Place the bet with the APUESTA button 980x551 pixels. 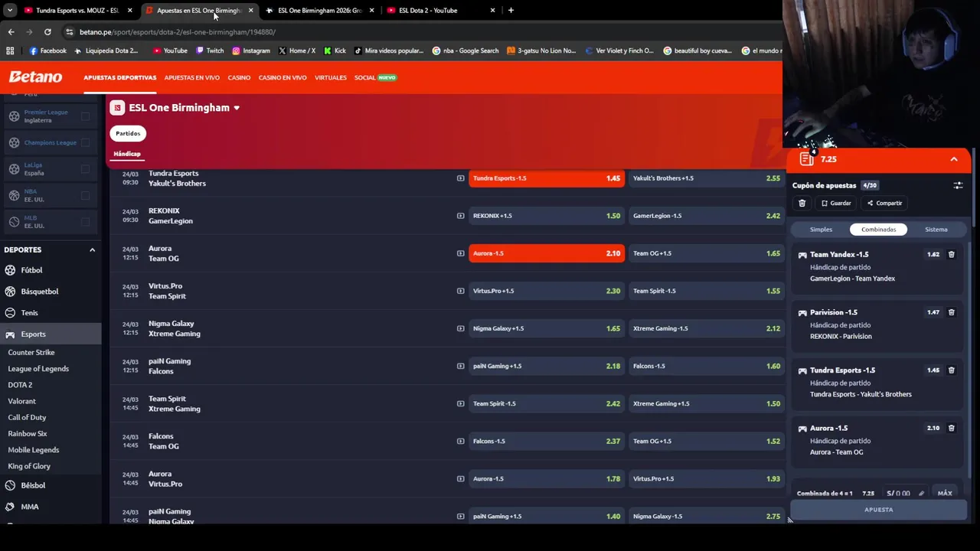[878, 510]
